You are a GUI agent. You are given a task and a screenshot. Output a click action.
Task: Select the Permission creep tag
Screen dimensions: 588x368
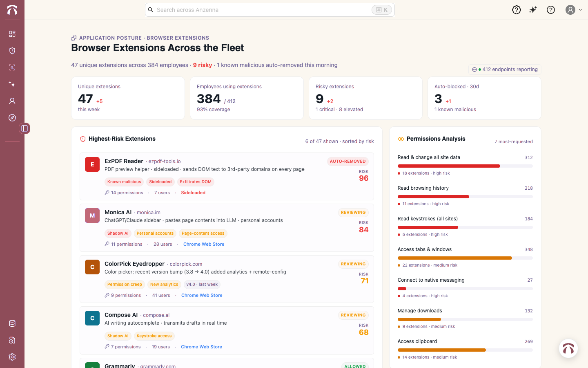pyautogui.click(x=125, y=285)
